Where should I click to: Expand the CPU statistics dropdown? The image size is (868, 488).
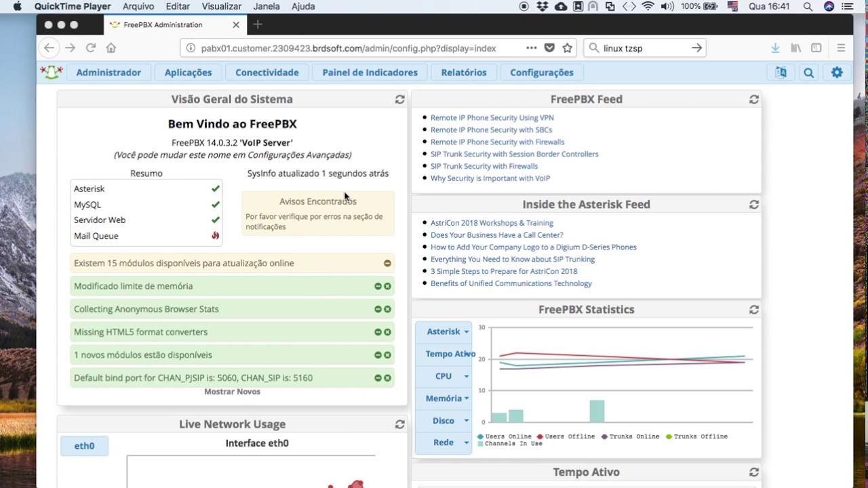tap(443, 376)
